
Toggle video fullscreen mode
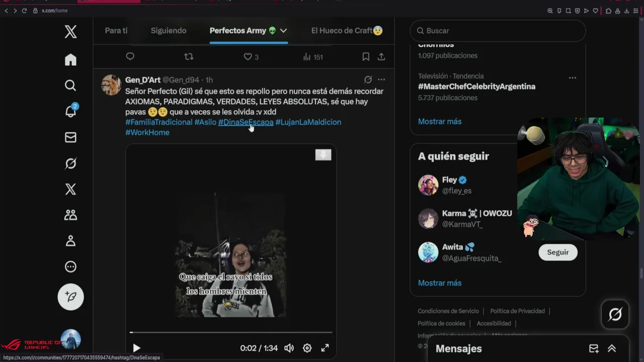click(x=325, y=348)
